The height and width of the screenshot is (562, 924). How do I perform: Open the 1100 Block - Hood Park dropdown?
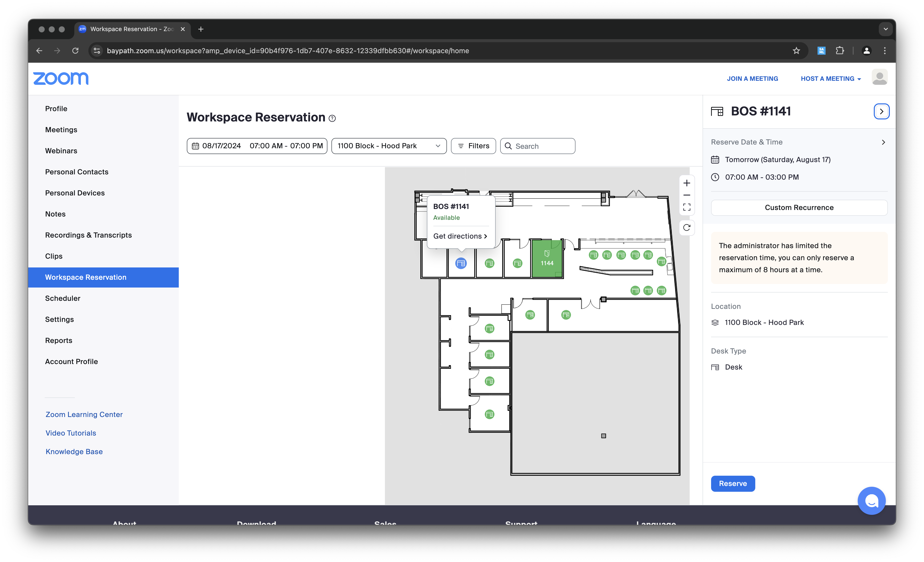tap(388, 146)
